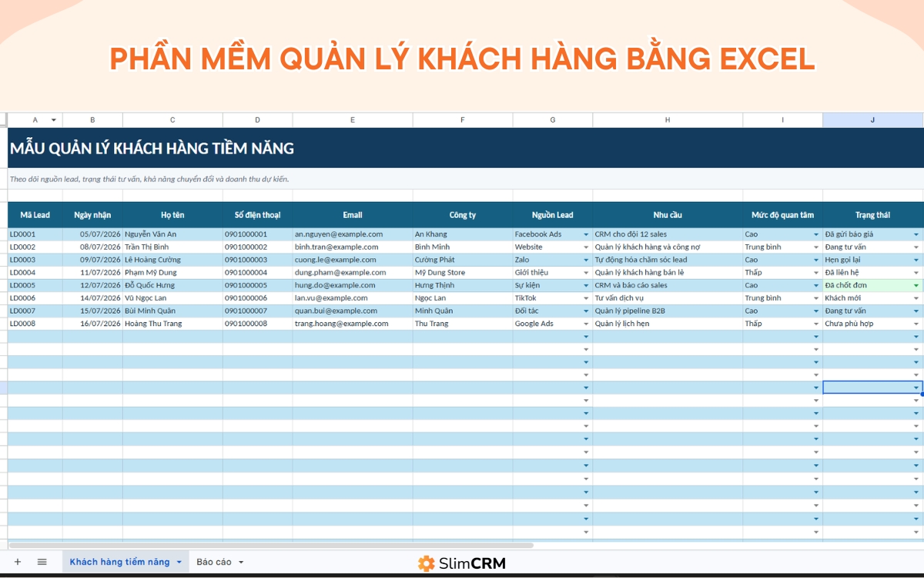Select email trang.hoang@example.com

[x=353, y=324]
